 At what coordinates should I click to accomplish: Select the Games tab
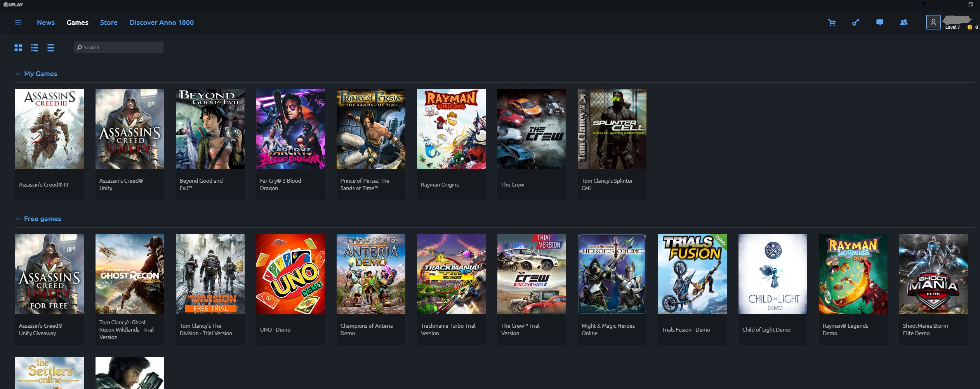(77, 22)
